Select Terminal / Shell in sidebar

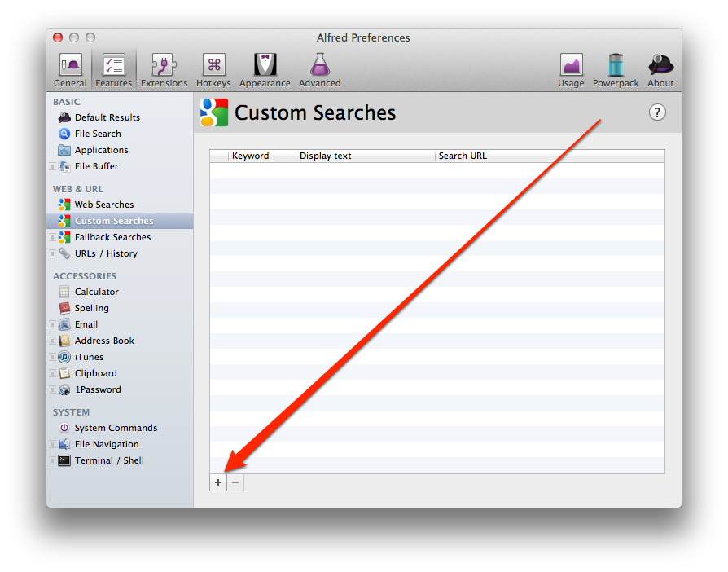[x=120, y=460]
